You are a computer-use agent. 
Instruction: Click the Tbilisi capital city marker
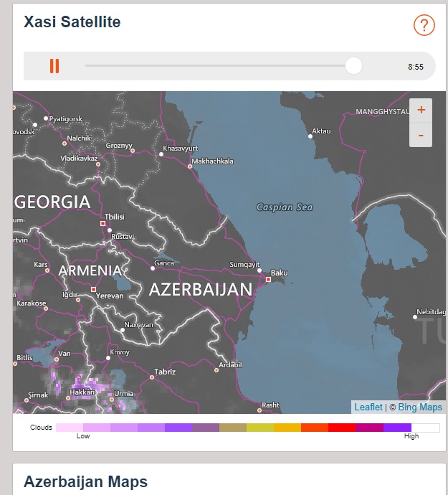coord(103,224)
